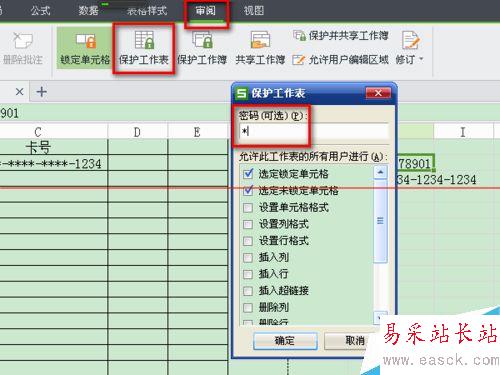Click the permissions list scrollbar thumb
500x375 pixels.
tap(380, 221)
